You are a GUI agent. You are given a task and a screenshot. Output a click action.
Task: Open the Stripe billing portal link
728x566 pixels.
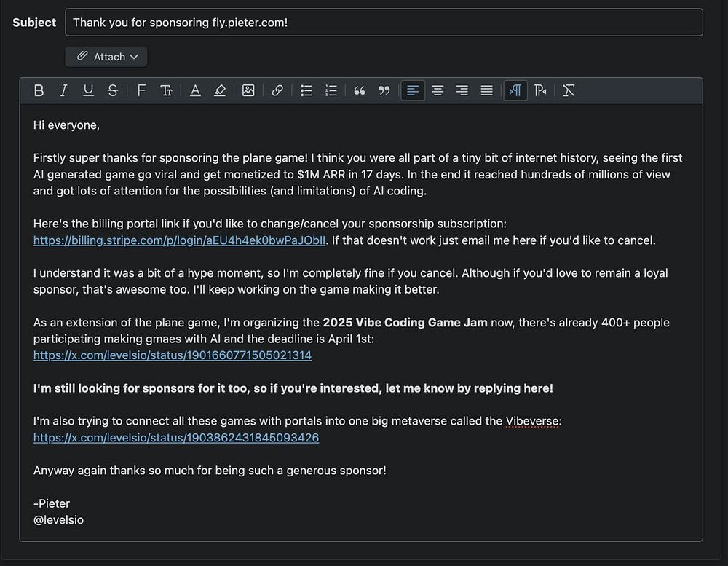pos(179,240)
